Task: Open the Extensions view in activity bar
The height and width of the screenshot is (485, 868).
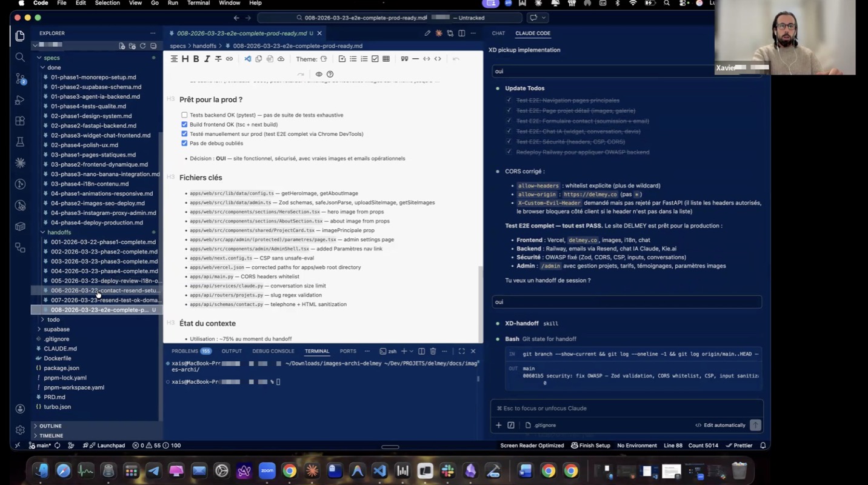Action: point(20,121)
